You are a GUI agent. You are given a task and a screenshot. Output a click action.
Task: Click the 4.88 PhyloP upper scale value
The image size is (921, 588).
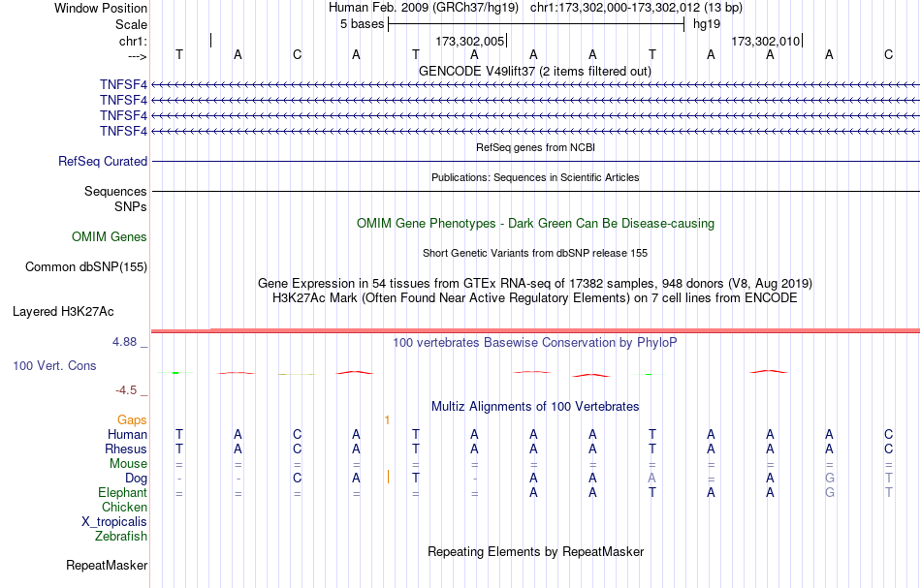pyautogui.click(x=124, y=342)
